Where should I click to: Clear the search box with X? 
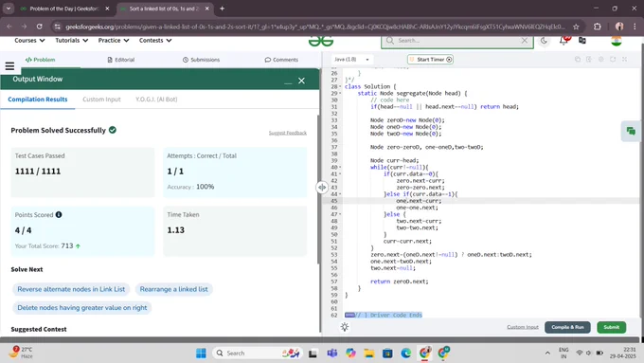coord(524,41)
